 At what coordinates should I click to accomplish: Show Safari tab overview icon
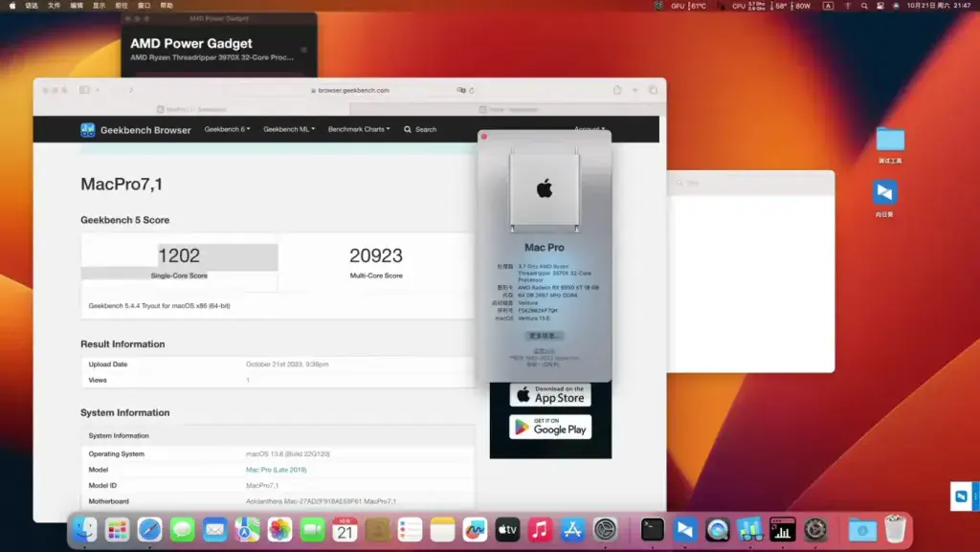click(653, 90)
